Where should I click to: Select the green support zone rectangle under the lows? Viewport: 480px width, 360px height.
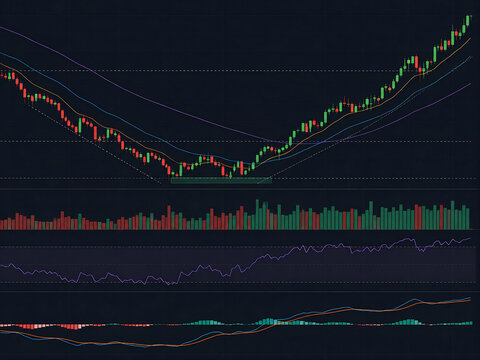[221, 180]
